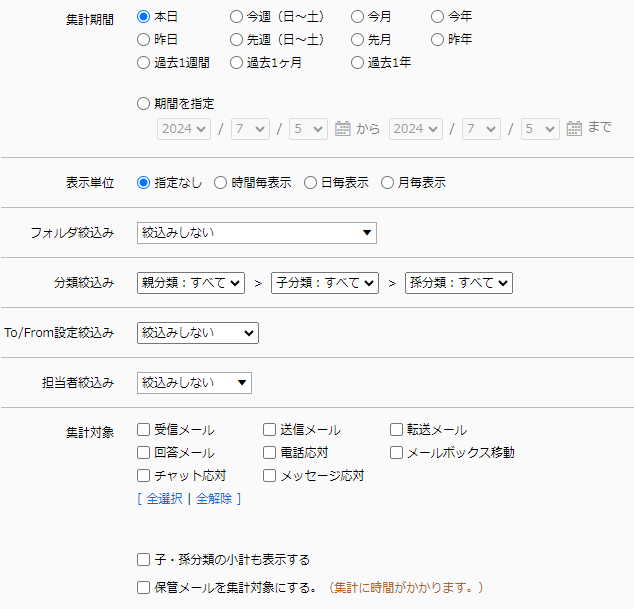634x609 pixels.
Task: Select the 今週（日～土） radio option
Action: coord(236,17)
